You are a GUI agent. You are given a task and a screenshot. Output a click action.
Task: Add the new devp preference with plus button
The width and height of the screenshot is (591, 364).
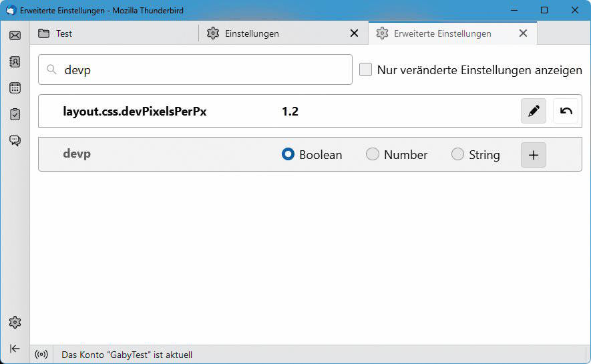coord(533,155)
